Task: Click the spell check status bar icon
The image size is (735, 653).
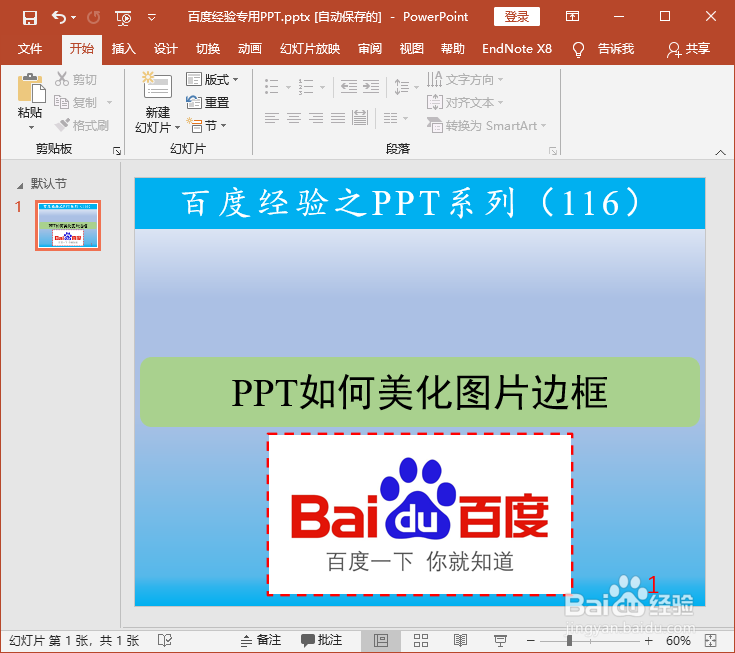Action: click(x=165, y=640)
